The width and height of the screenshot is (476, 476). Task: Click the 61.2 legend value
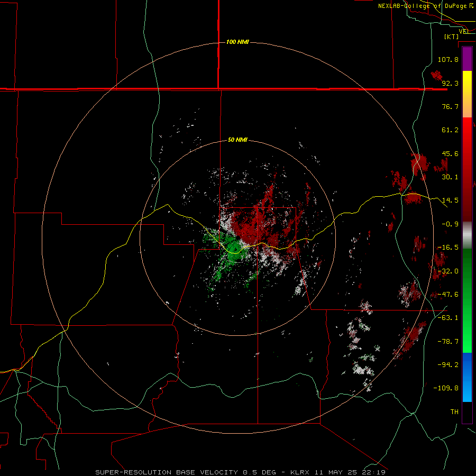click(x=450, y=130)
